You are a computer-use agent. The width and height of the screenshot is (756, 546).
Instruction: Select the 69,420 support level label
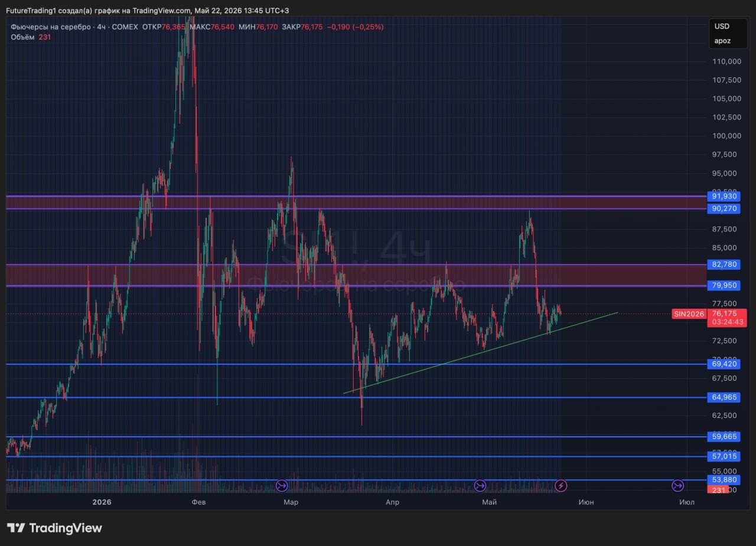tap(724, 364)
